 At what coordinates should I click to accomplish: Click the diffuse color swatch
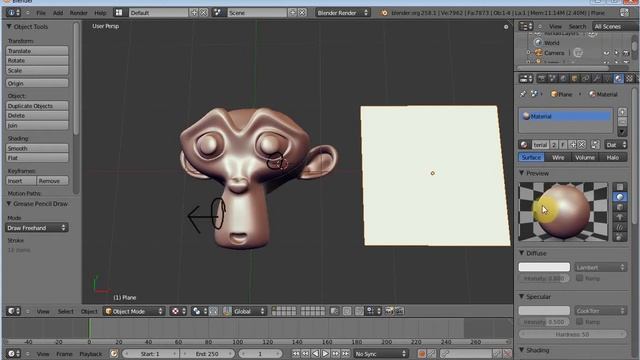544,267
